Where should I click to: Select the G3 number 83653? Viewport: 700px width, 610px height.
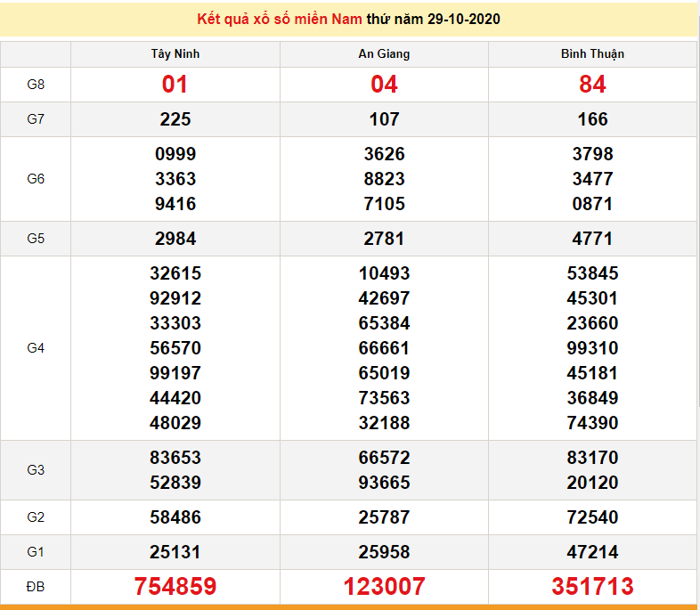point(175,458)
